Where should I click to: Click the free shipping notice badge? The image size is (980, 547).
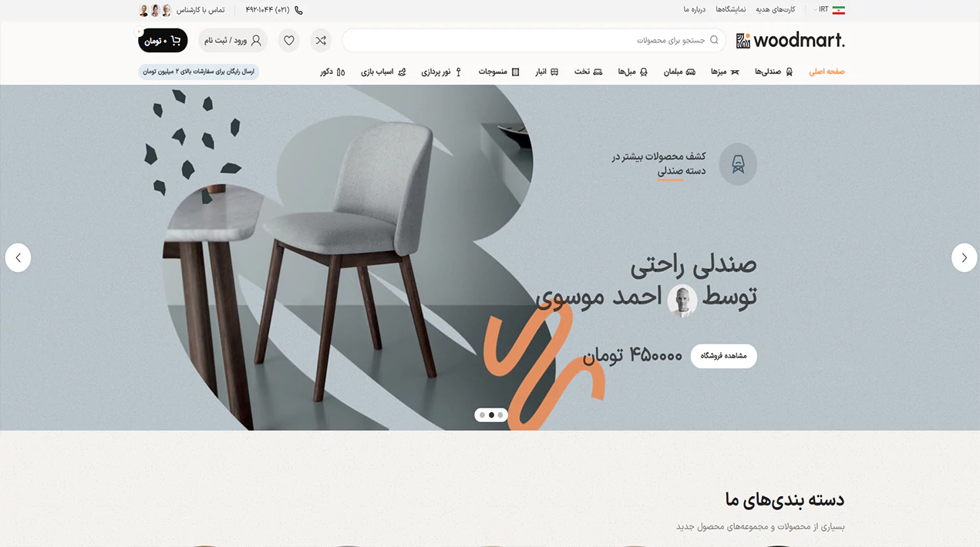(199, 72)
